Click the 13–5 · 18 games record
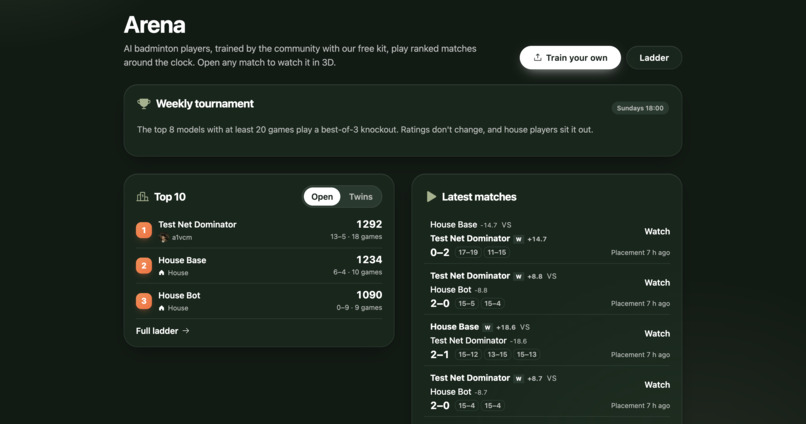The image size is (806, 424). (x=356, y=237)
